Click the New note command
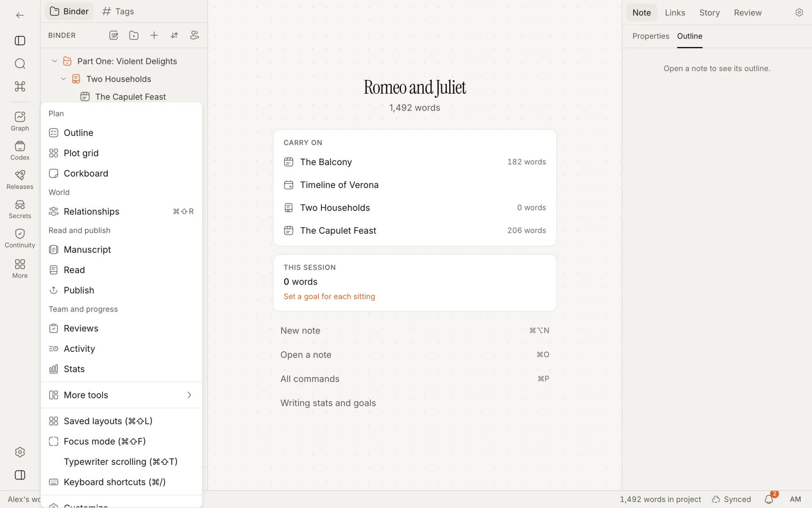Image resolution: width=812 pixels, height=508 pixels. pos(414,331)
